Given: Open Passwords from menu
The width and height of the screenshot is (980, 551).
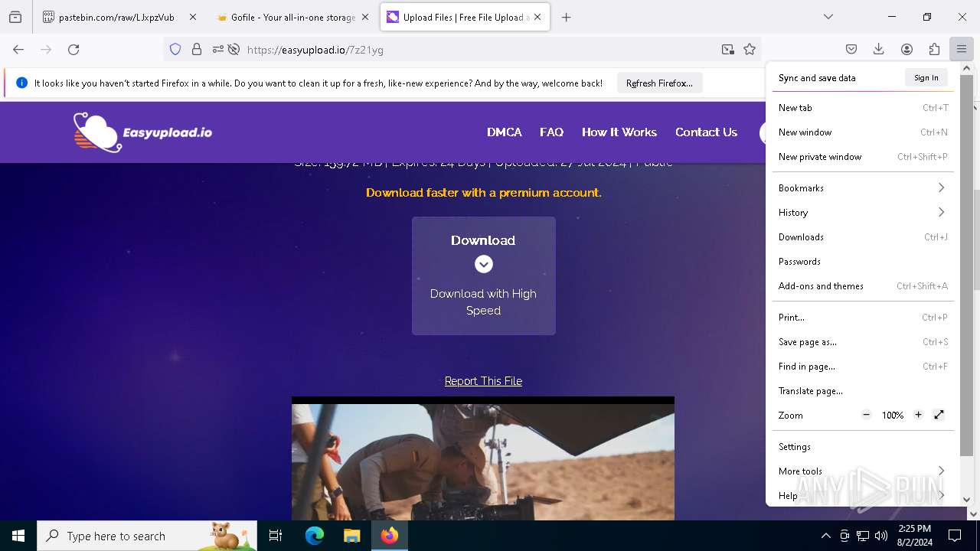Looking at the screenshot, I should [x=863, y=261].
